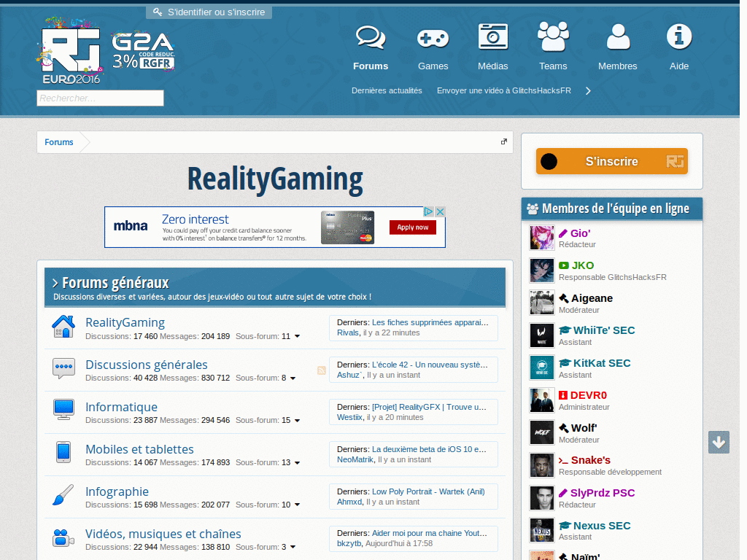The image size is (747, 560).
Task: Click the Forums breadcrumb link
Action: [59, 142]
